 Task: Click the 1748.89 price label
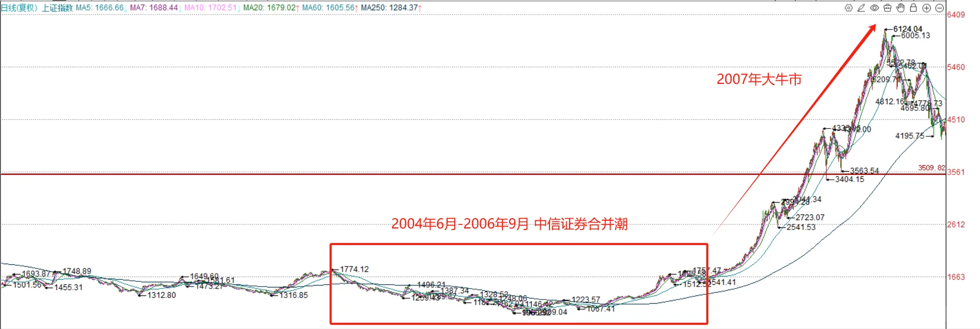(x=77, y=271)
